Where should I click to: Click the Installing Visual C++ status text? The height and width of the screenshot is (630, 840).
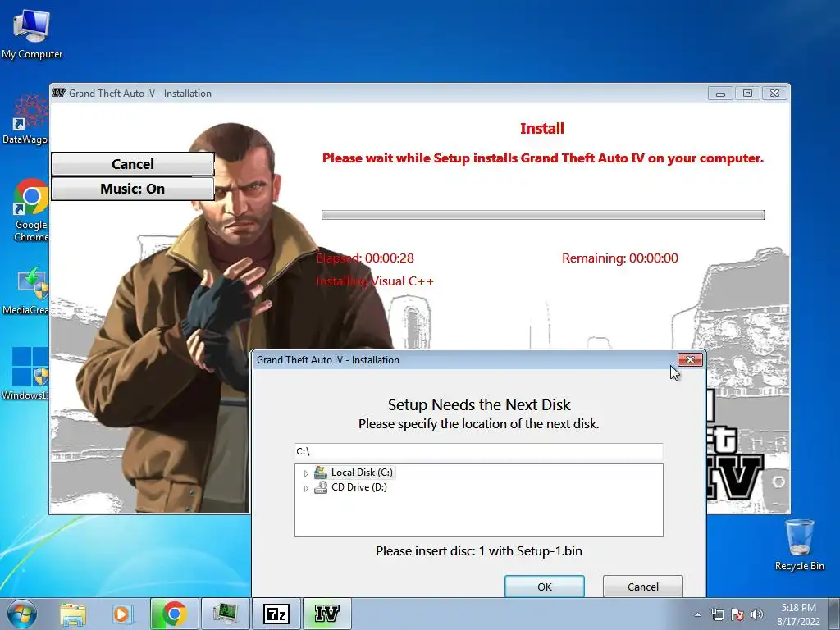(x=375, y=281)
